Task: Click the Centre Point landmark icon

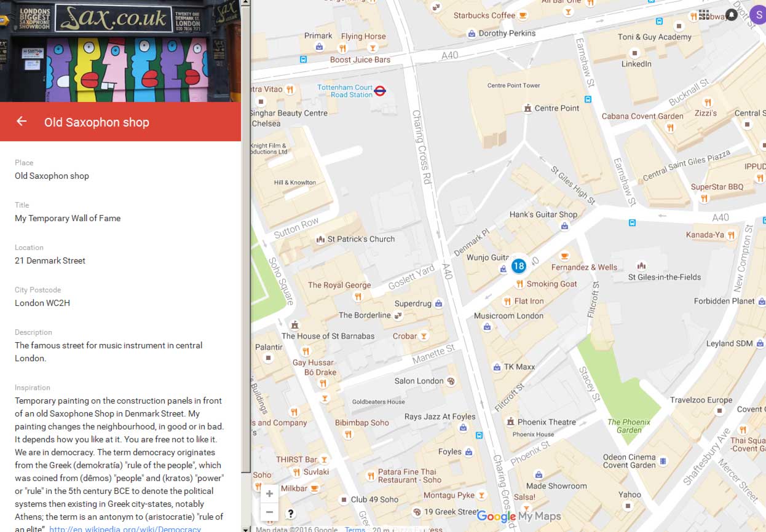Action: (527, 108)
